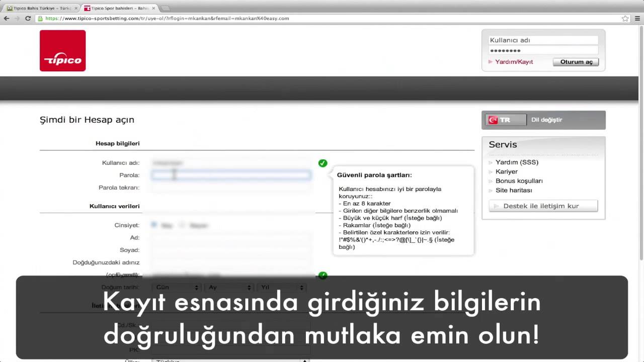The height and width of the screenshot is (362, 644).
Task: Click the registration Kullanıcı adı field
Action: pos(231,163)
